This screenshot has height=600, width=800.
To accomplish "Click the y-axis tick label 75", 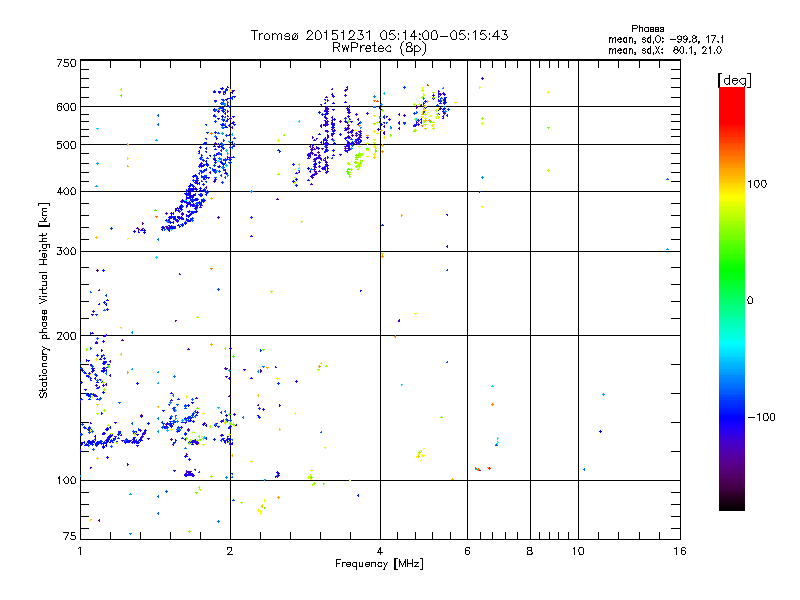I will [x=70, y=536].
